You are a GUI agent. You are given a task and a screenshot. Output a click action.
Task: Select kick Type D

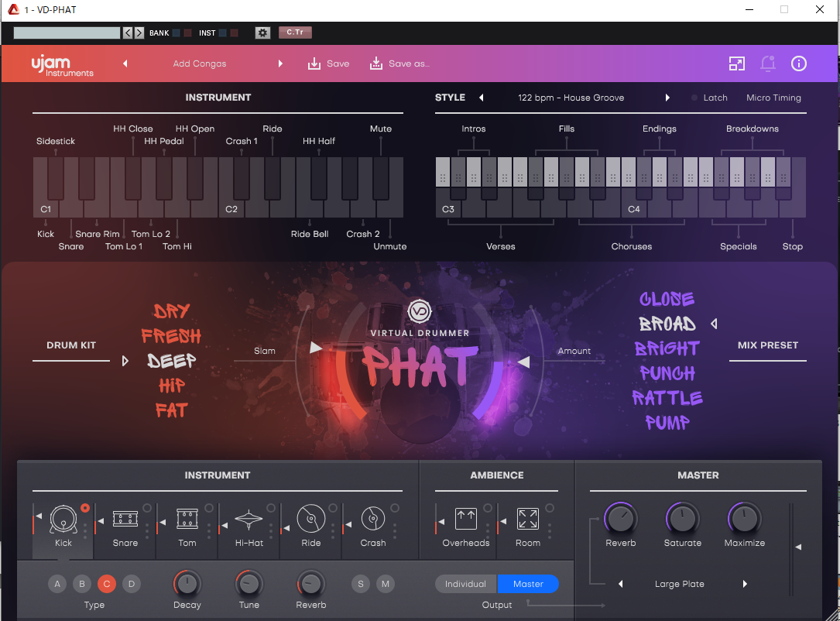click(x=132, y=584)
